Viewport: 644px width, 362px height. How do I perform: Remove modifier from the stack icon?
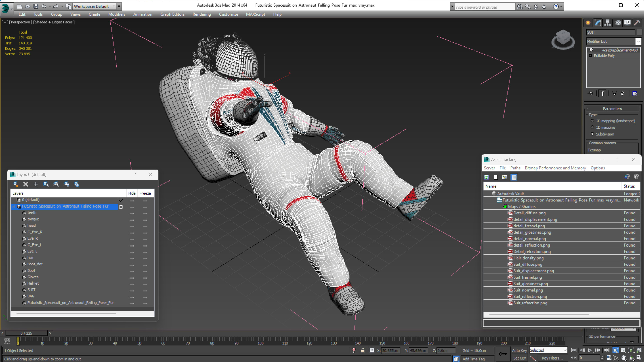(623, 93)
